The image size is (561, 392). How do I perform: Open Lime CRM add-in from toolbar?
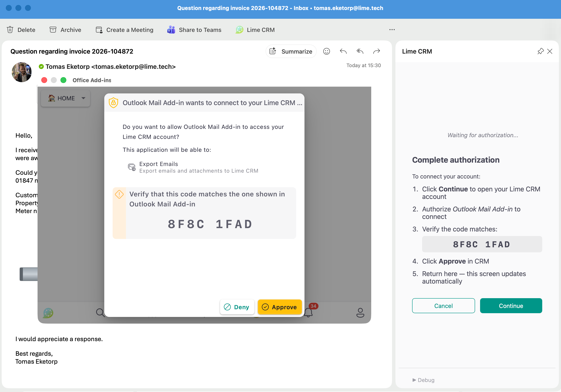click(255, 30)
